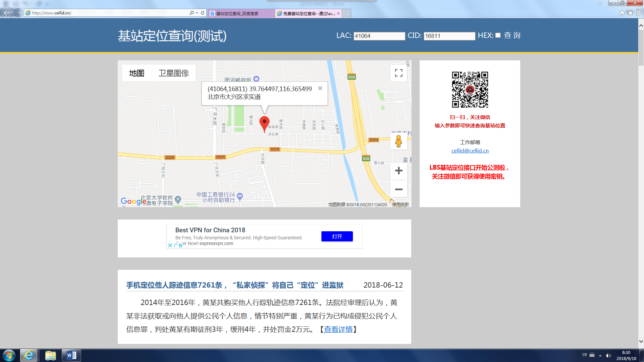Image resolution: width=644 pixels, height=362 pixels.
Task: Close the map coordinates info window
Action: (320, 88)
